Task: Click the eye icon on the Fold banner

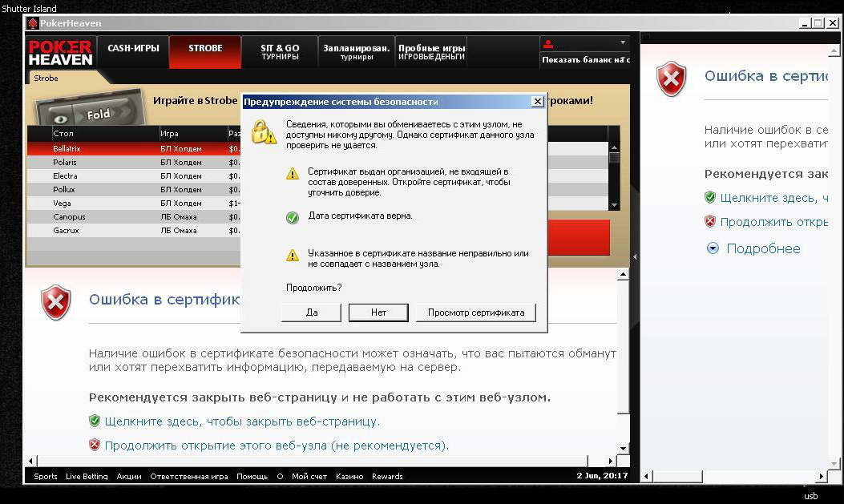Action: point(60,119)
